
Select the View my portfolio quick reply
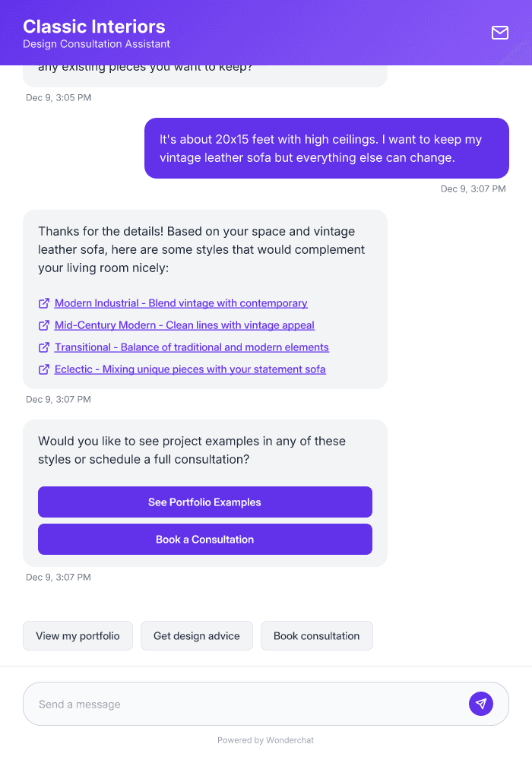click(78, 635)
